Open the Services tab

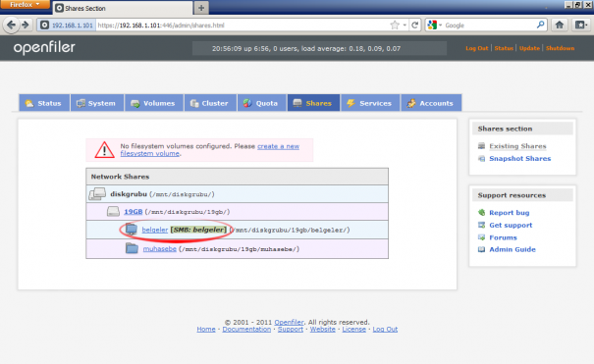point(370,103)
